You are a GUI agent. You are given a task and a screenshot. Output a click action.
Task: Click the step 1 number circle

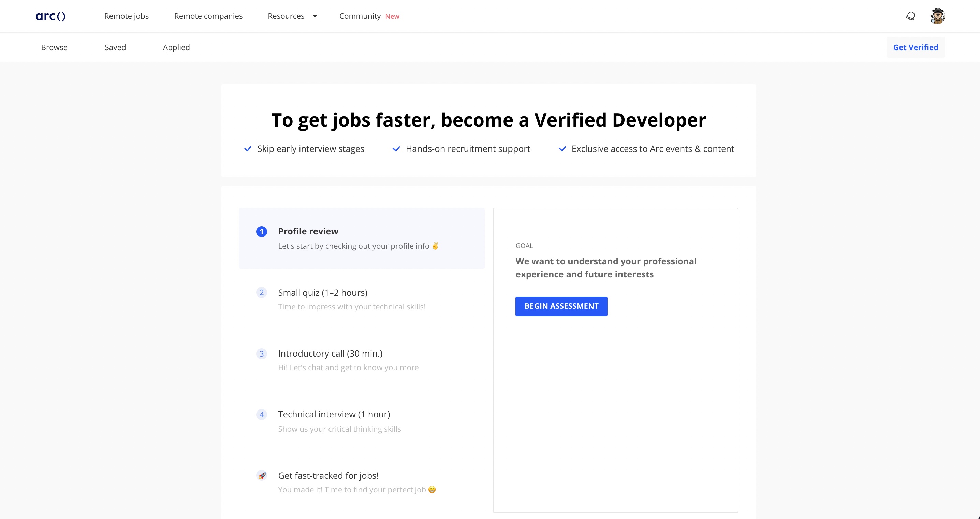tap(261, 232)
